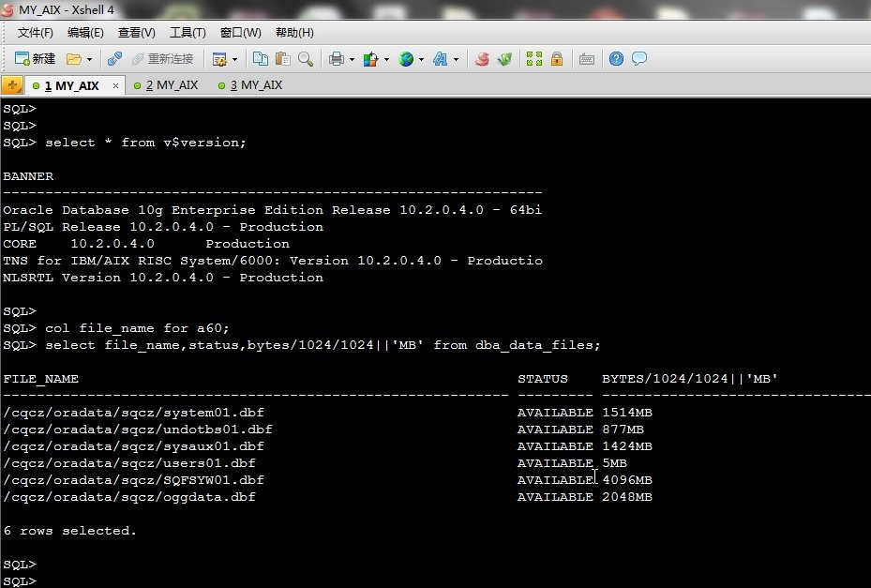Click the padlock lock icon
Screen dimensions: 871x588
coord(557,59)
